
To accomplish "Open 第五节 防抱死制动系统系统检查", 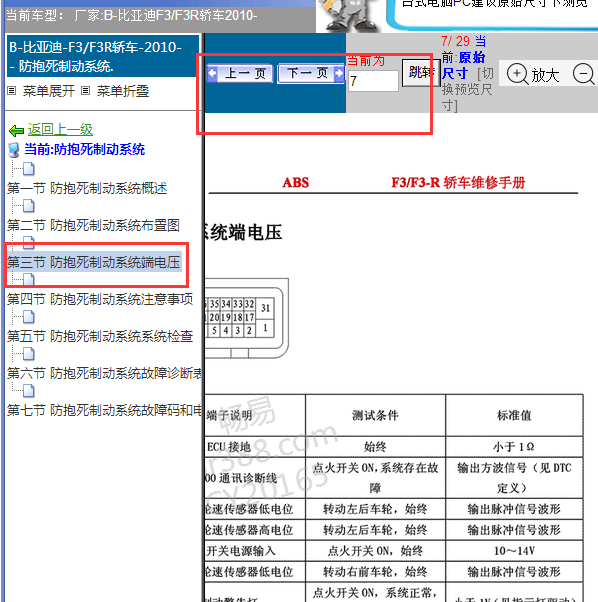I will 100,336.
